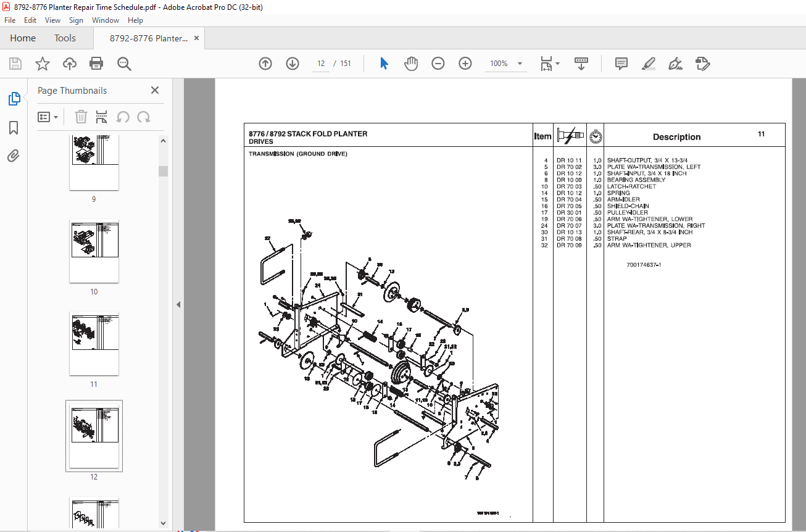The image size is (806, 532).
Task: Click the 'Description' column header
Action: (676, 137)
